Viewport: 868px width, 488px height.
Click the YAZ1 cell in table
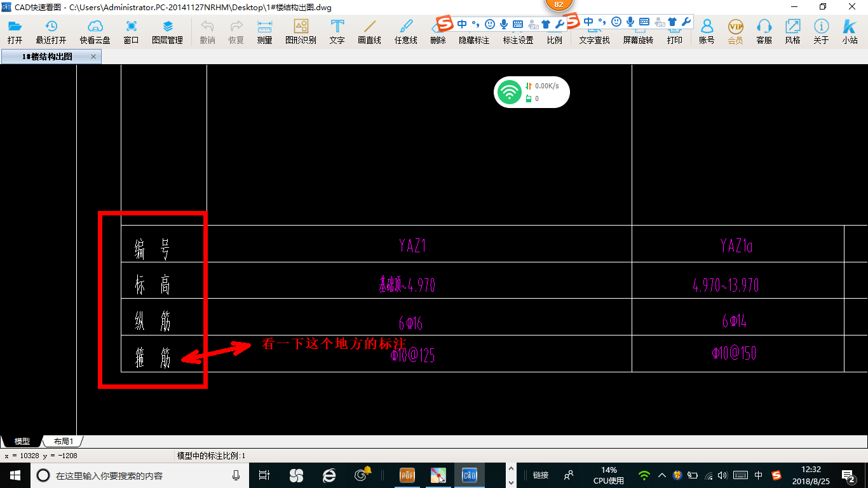(412, 245)
